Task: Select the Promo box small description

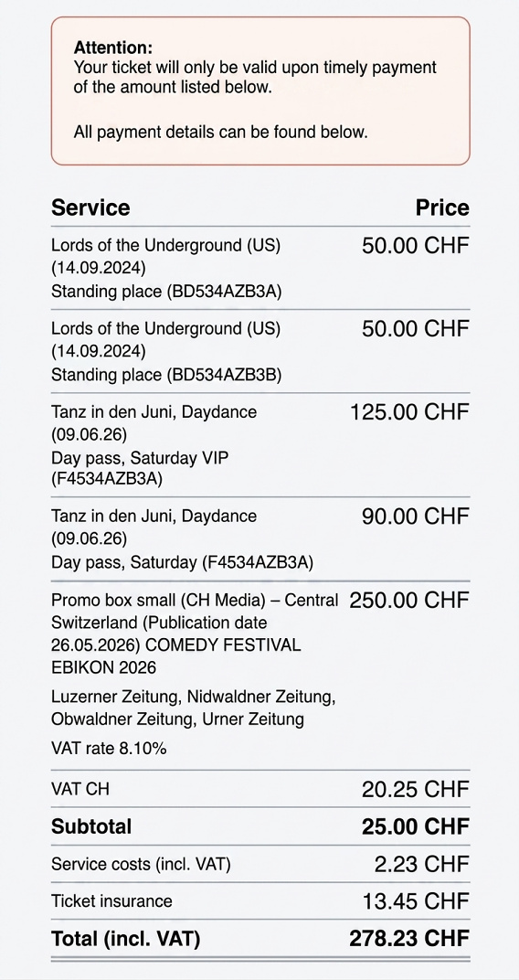Action: click(x=195, y=634)
